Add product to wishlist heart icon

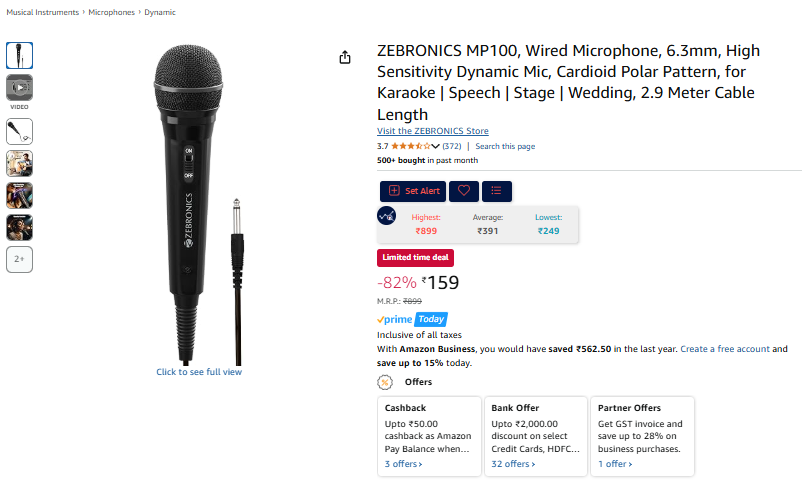[x=463, y=190]
